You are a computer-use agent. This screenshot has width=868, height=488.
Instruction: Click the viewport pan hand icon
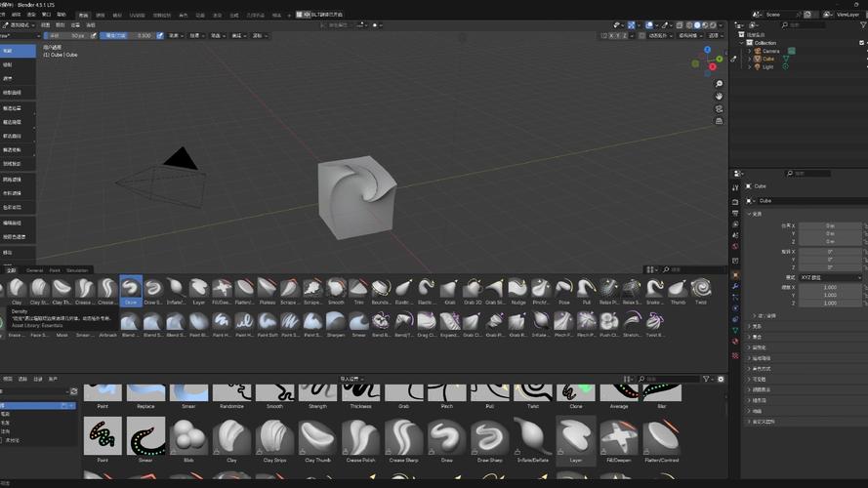pyautogui.click(x=719, y=97)
